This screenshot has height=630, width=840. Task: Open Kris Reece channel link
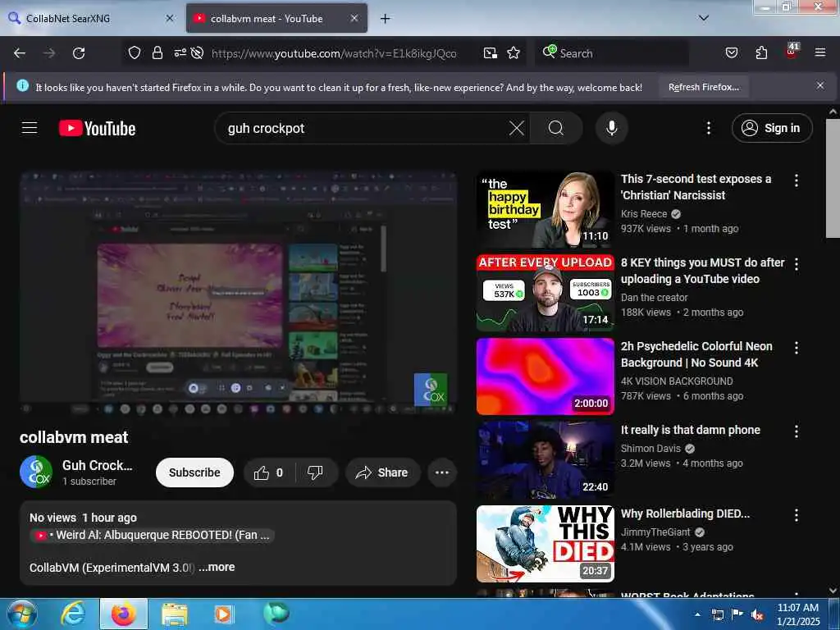click(644, 214)
